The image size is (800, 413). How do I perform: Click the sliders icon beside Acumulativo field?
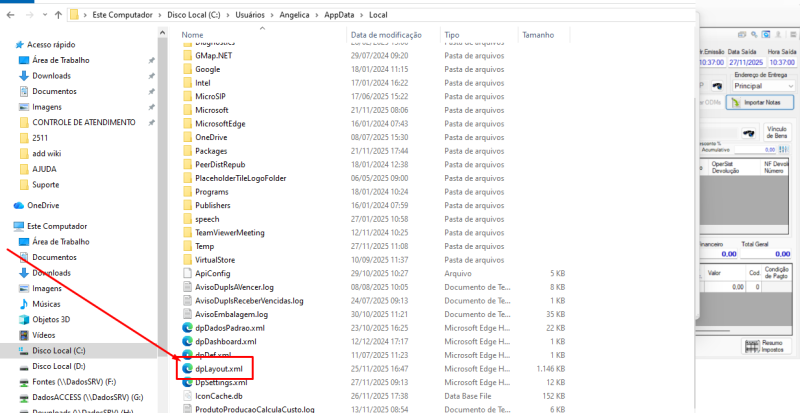[785, 150]
